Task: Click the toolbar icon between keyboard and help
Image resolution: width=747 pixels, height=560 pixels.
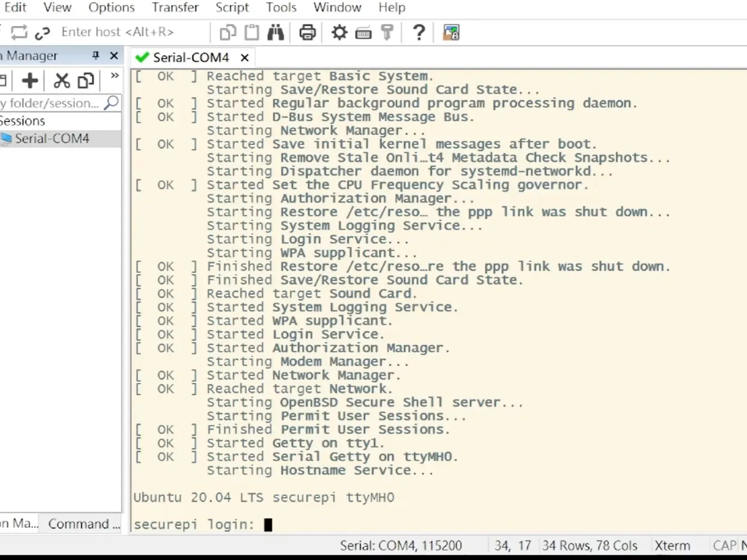Action: [x=387, y=32]
